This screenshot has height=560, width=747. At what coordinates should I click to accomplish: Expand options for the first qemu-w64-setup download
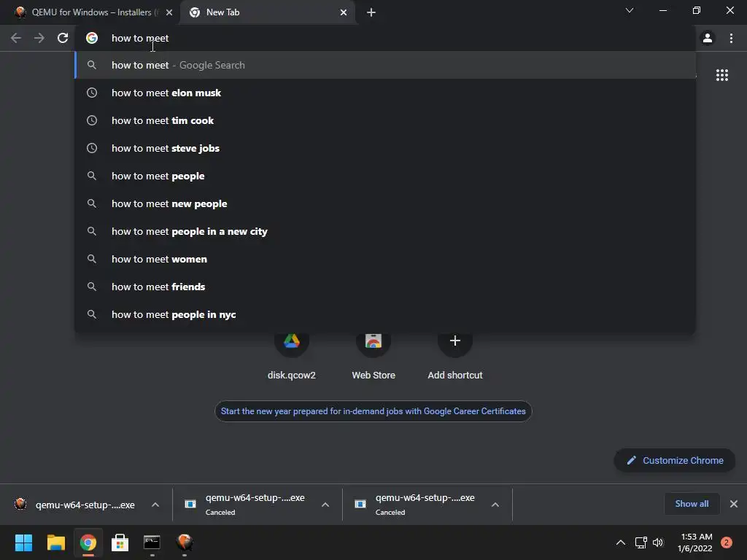(155, 505)
